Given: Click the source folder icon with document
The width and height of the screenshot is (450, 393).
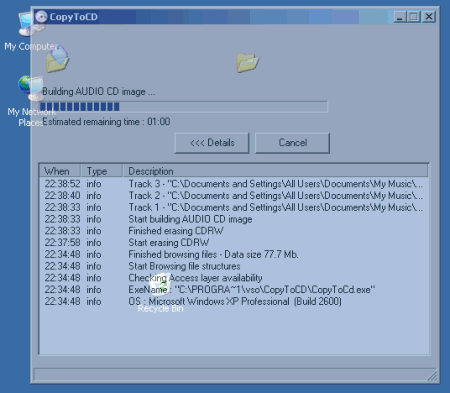Looking at the screenshot, I should click(x=57, y=59).
